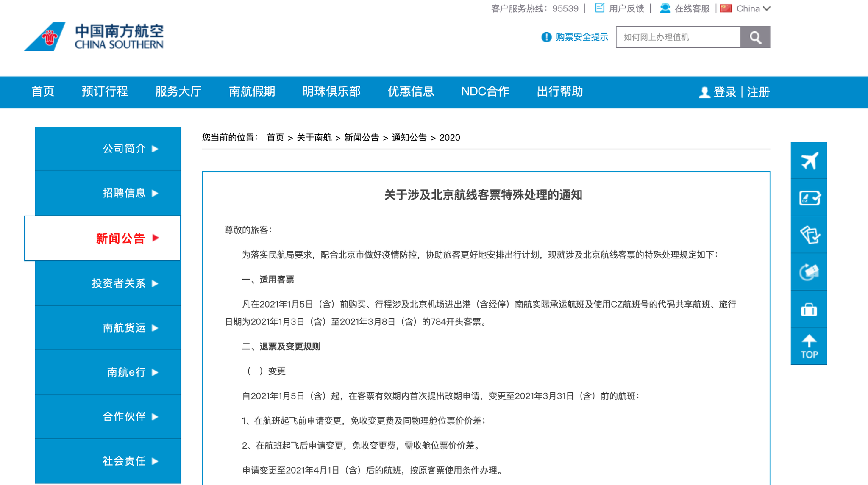Open 预订行程 navigation menu

click(x=105, y=91)
